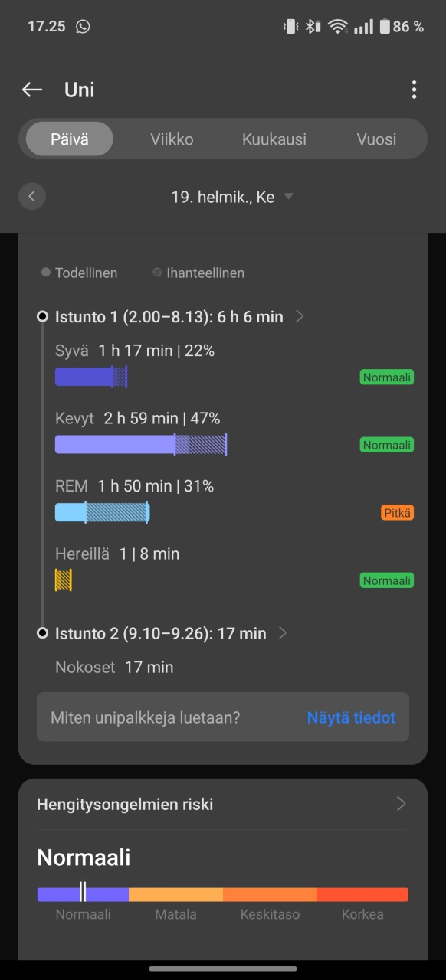Open the three-dot overflow menu
Image resolution: width=446 pixels, height=980 pixels.
(x=414, y=90)
